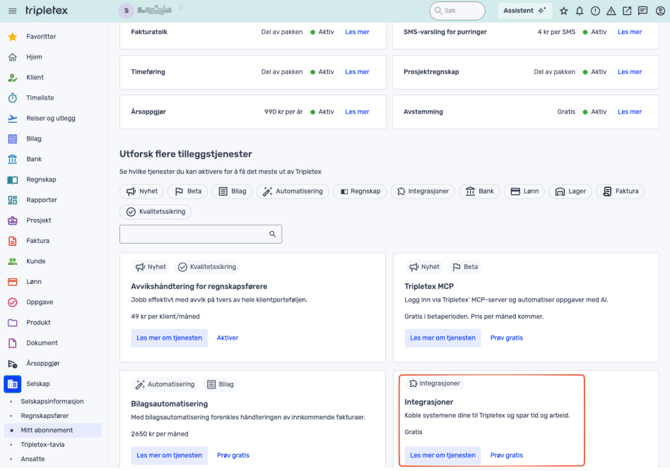The height and width of the screenshot is (471, 670).
Task: Click Les mer om tjenesten for Integrasjoner
Action: click(443, 456)
